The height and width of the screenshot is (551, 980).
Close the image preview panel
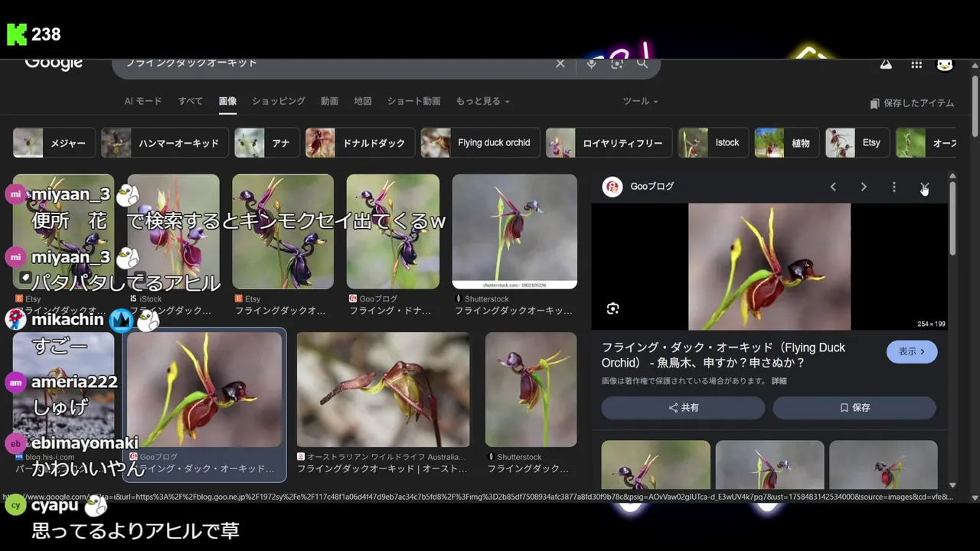click(925, 187)
